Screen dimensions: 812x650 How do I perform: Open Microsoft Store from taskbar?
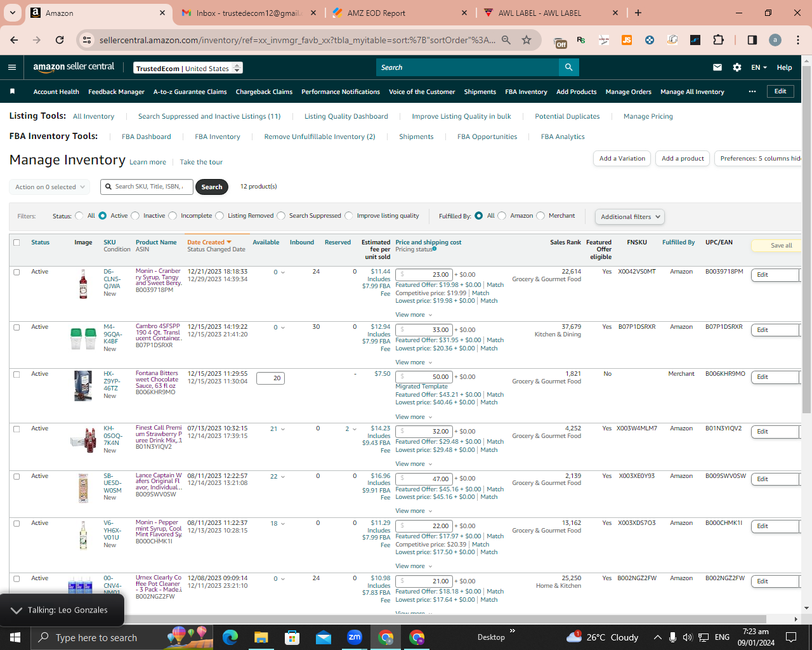click(x=292, y=637)
